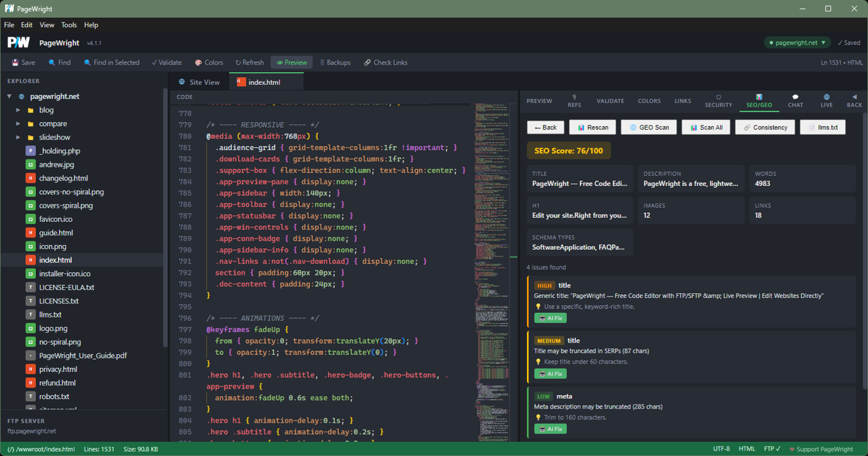Image resolution: width=868 pixels, height=456 pixels.
Task: Expand the blog folder
Action: pyautogui.click(x=18, y=110)
